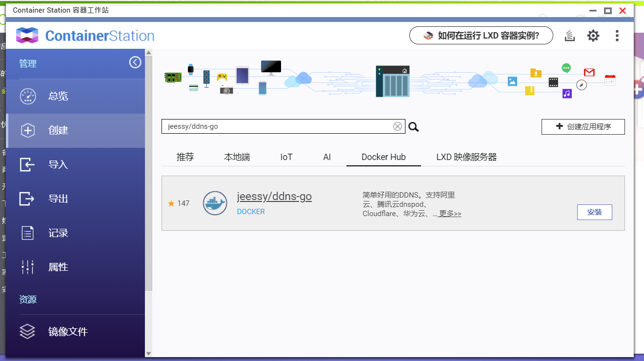Click the download folder icon in the banner

536,73
